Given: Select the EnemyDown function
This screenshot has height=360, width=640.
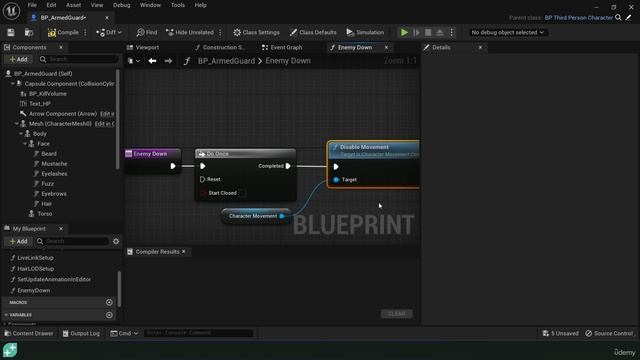Looking at the screenshot, I should [x=33, y=290].
